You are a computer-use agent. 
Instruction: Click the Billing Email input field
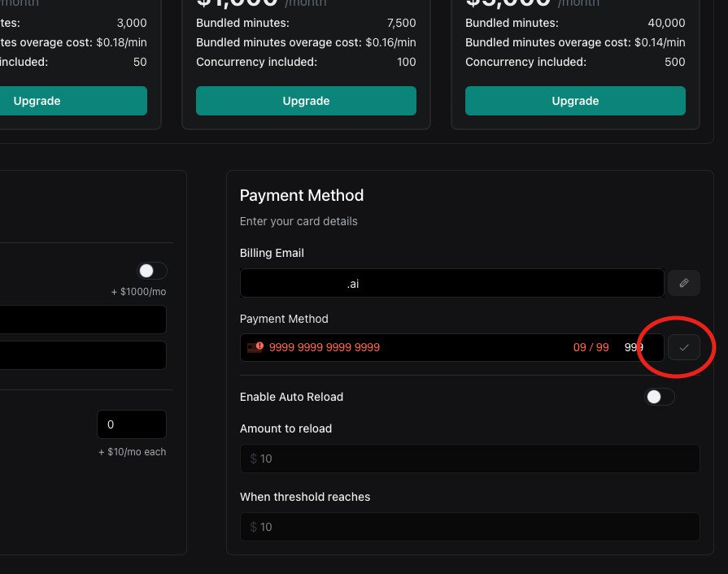[x=451, y=283]
